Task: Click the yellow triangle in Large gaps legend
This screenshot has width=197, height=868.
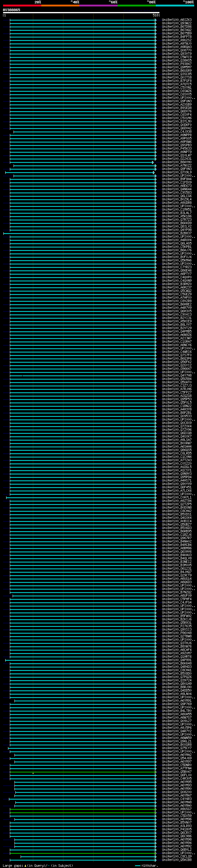Action: coord(25,865)
